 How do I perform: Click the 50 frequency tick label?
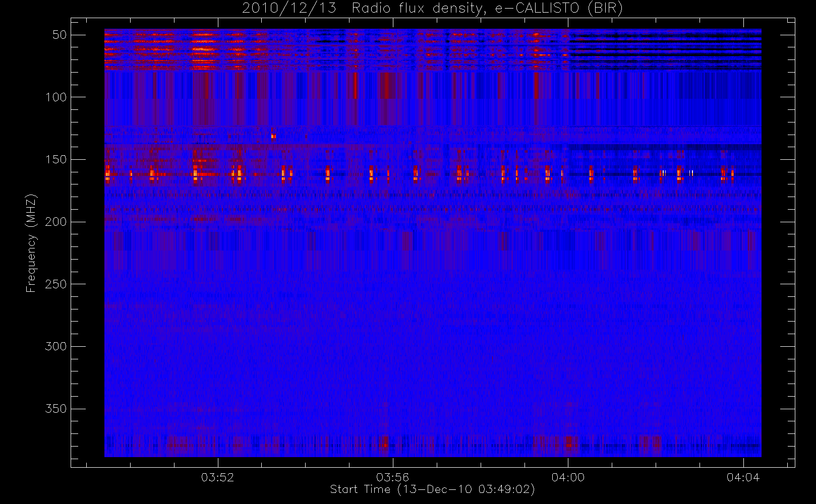point(60,35)
